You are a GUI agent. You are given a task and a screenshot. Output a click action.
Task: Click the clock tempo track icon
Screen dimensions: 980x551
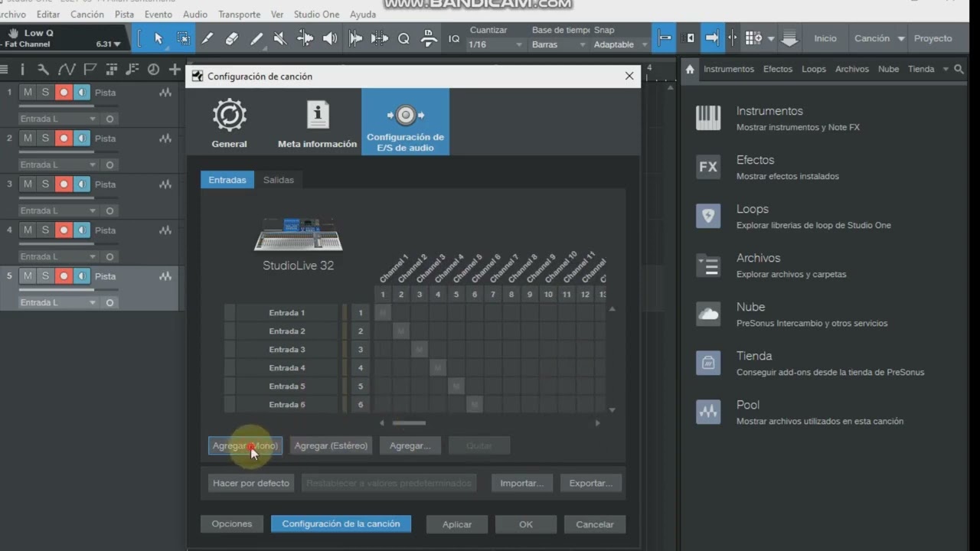tap(153, 70)
